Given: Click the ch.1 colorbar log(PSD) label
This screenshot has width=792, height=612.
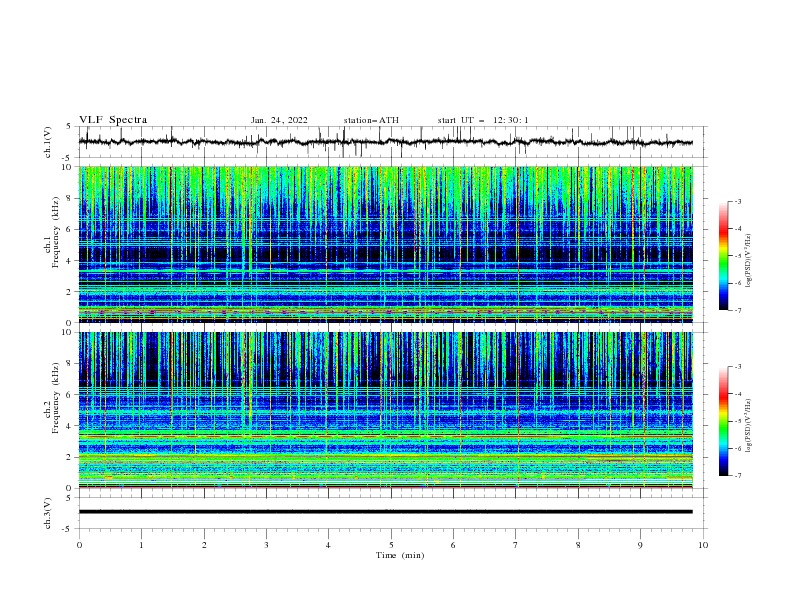Looking at the screenshot, I should (x=749, y=261).
